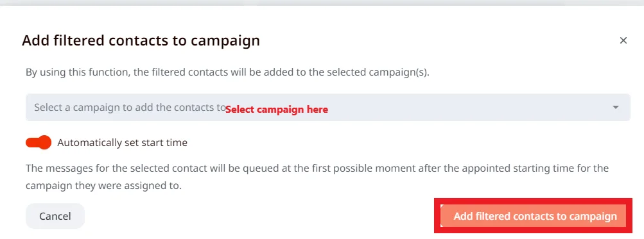Click the word 'Add' in the dialog heading
Screen dimensions: 644x239
tap(36, 40)
